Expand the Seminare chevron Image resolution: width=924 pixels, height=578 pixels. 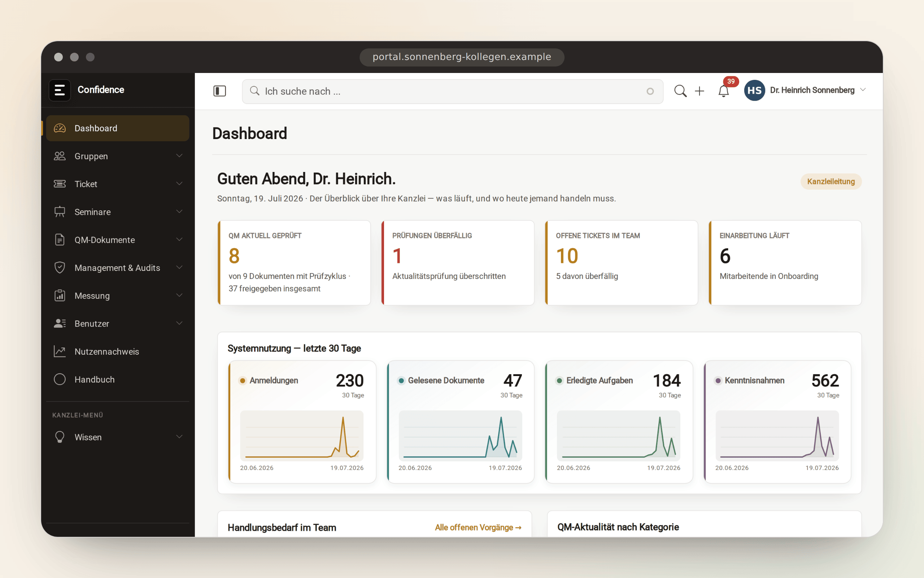pyautogui.click(x=179, y=211)
